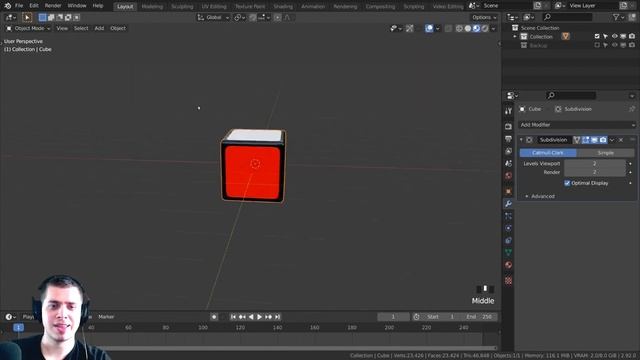Open the Output properties tab
This screenshot has height=360, width=640.
(x=508, y=139)
